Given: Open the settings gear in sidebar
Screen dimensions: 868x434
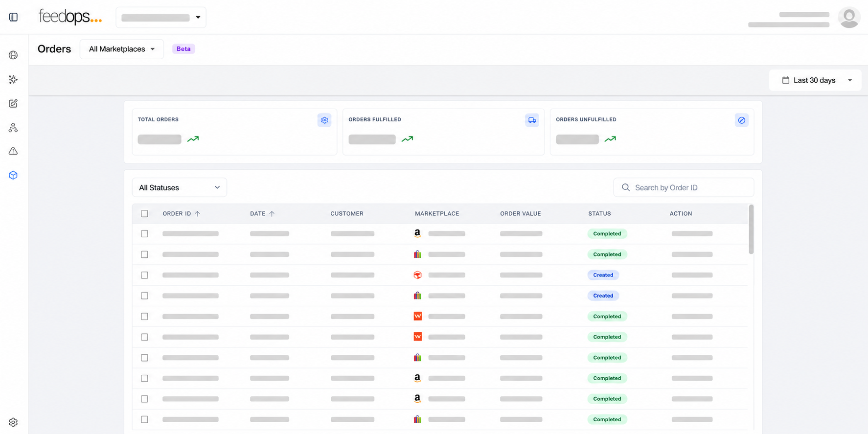Looking at the screenshot, I should [x=13, y=422].
